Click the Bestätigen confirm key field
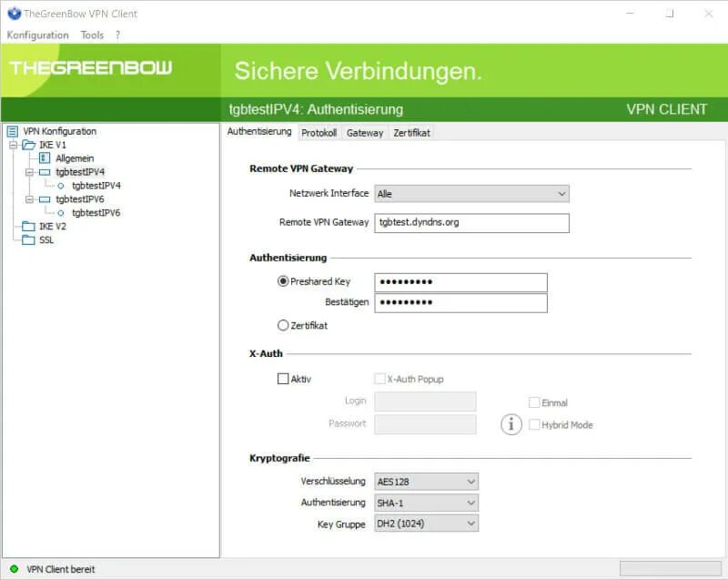Viewport: 728px width, 580px height. [461, 303]
